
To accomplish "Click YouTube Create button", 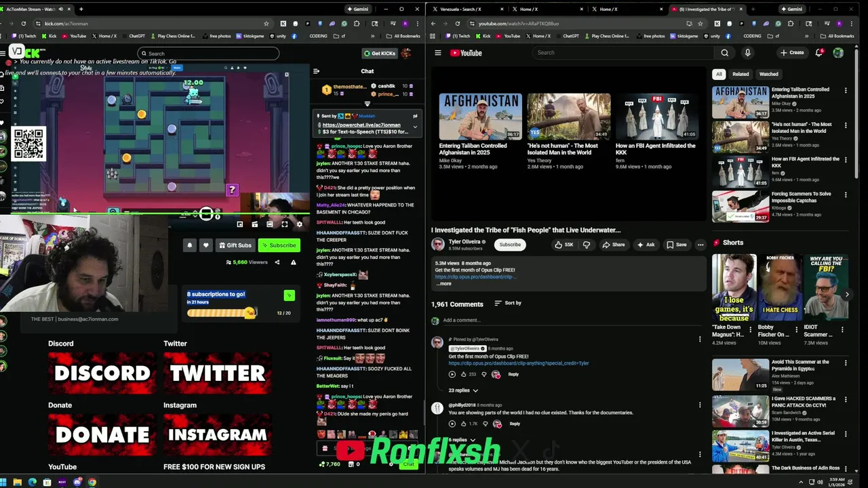I will coord(792,53).
